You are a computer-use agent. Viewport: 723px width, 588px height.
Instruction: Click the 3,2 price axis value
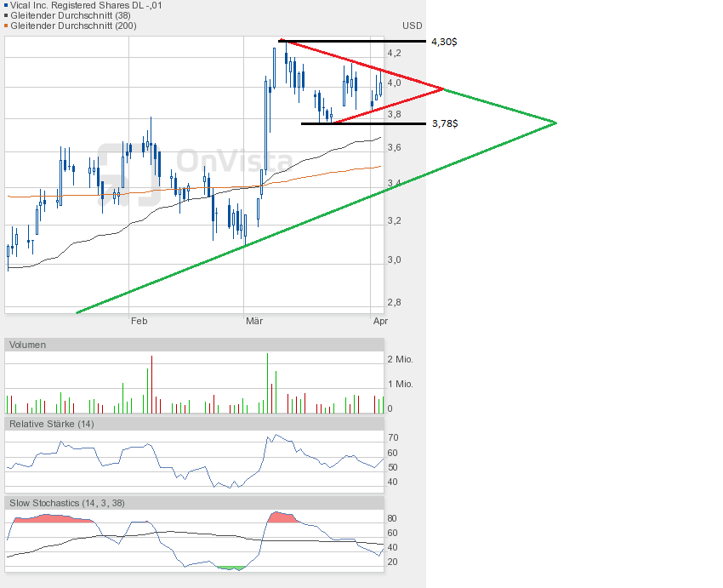pyautogui.click(x=394, y=221)
